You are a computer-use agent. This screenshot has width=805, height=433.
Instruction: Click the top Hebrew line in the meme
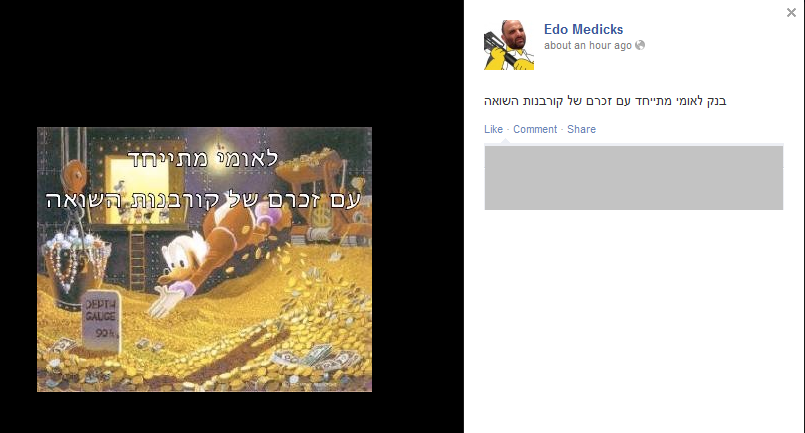point(203,159)
